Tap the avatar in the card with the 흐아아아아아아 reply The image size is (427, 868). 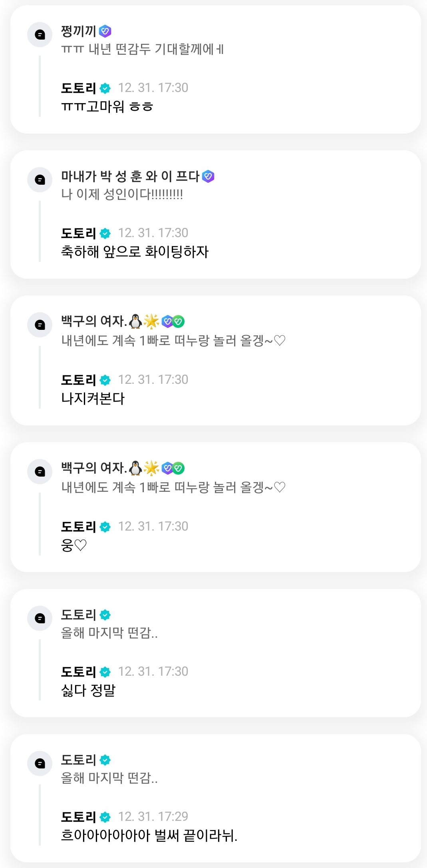(40, 764)
